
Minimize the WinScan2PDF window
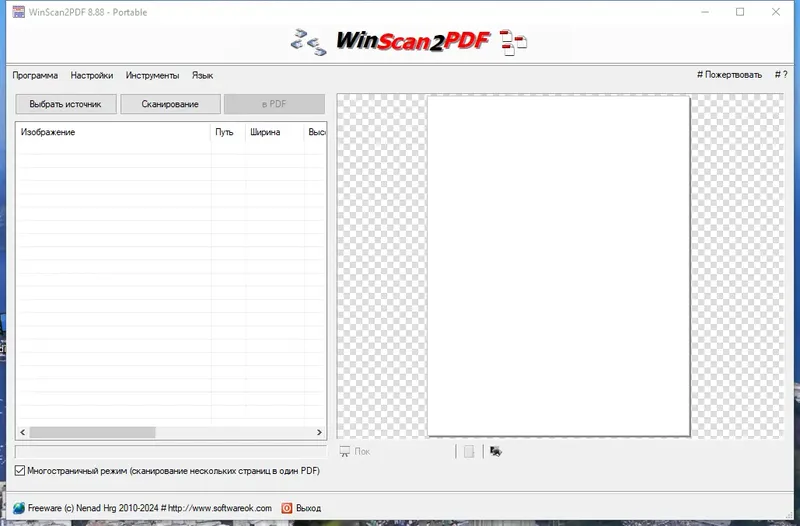705,12
